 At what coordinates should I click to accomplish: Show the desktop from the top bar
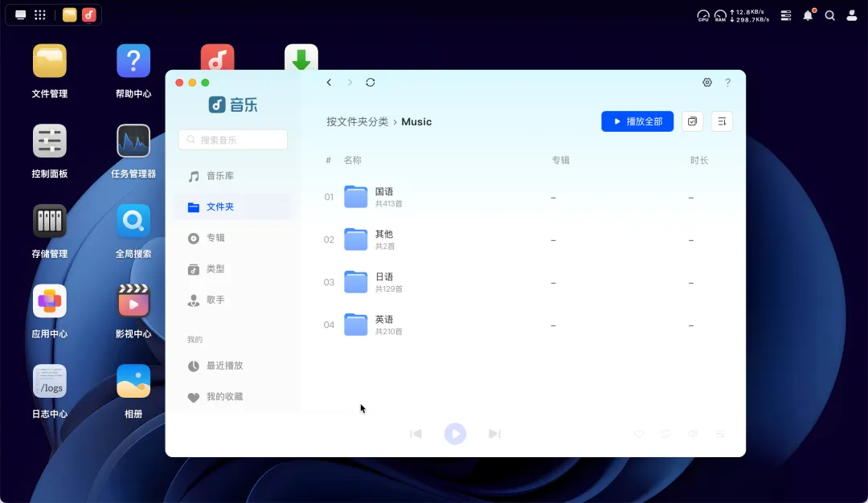(20, 15)
